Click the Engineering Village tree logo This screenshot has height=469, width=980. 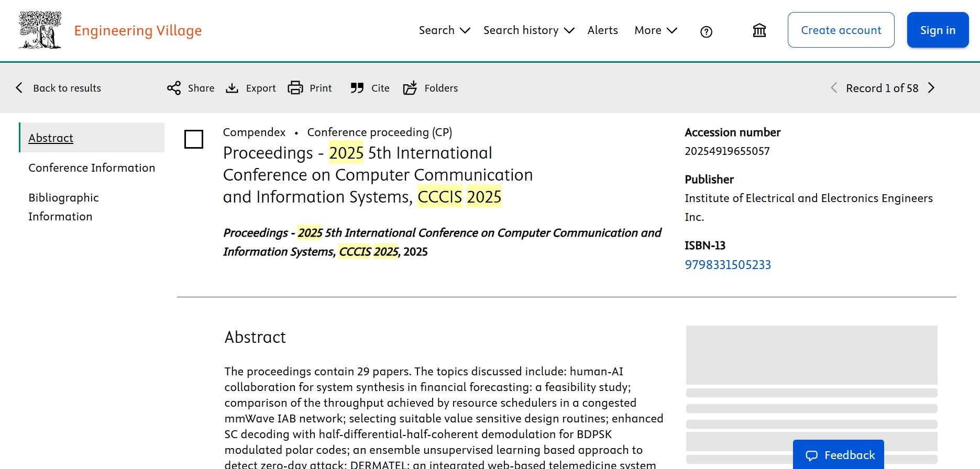coord(40,30)
